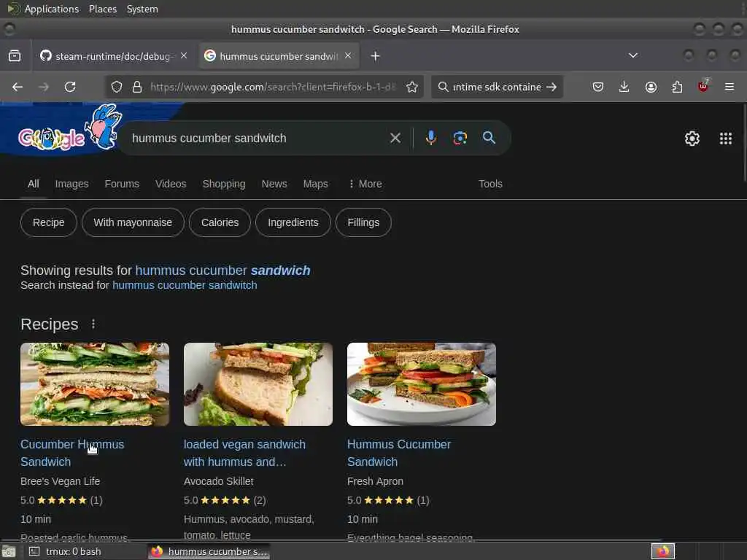This screenshot has height=560, width=747.
Task: Click the show desktop taskbar icon
Action: [x=9, y=552]
